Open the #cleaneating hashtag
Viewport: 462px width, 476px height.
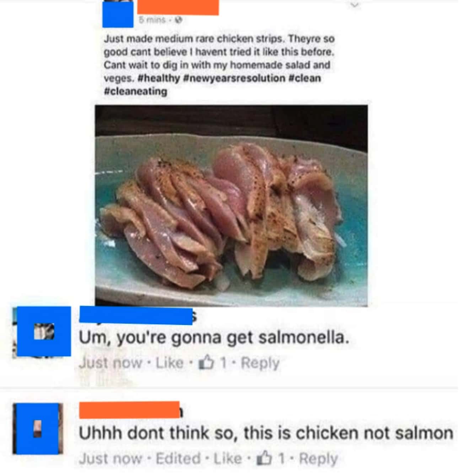pos(135,91)
